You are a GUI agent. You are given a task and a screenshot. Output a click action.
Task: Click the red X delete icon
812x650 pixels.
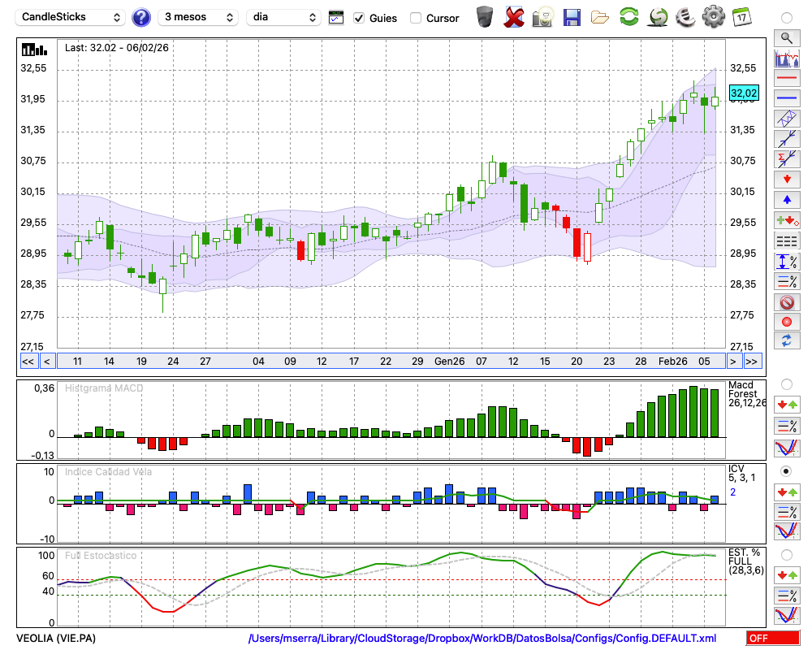pos(513,17)
